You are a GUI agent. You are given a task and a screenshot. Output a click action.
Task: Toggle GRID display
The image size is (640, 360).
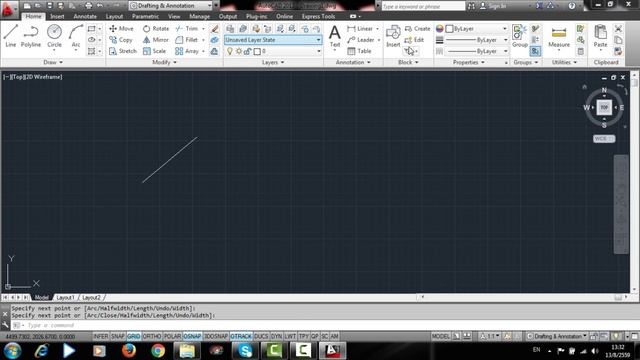tap(133, 336)
